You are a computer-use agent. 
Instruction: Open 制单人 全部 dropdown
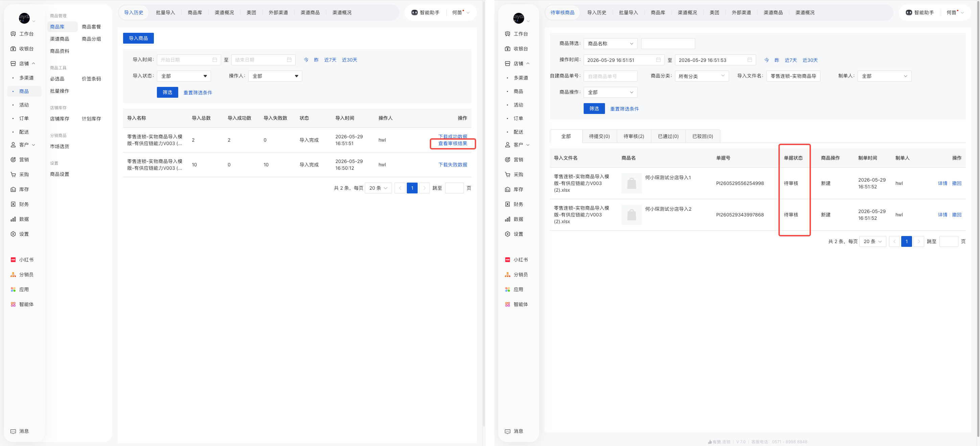pos(884,76)
